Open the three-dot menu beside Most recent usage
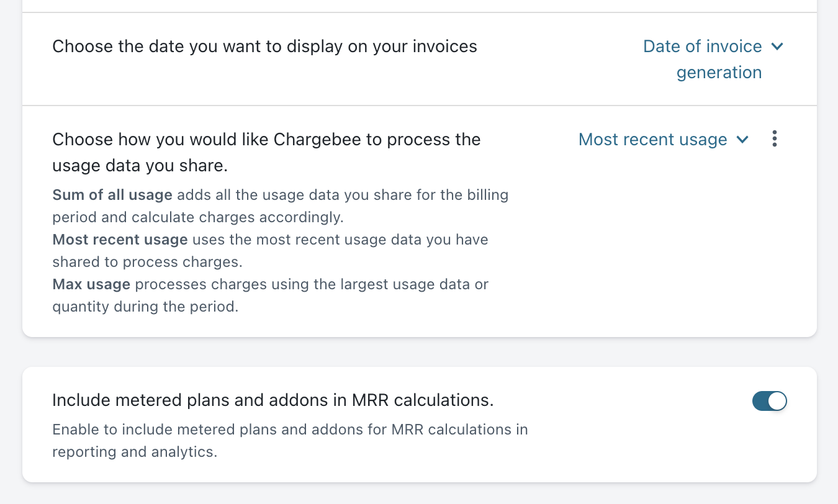Screen dimensions: 838x504 pos(774,139)
